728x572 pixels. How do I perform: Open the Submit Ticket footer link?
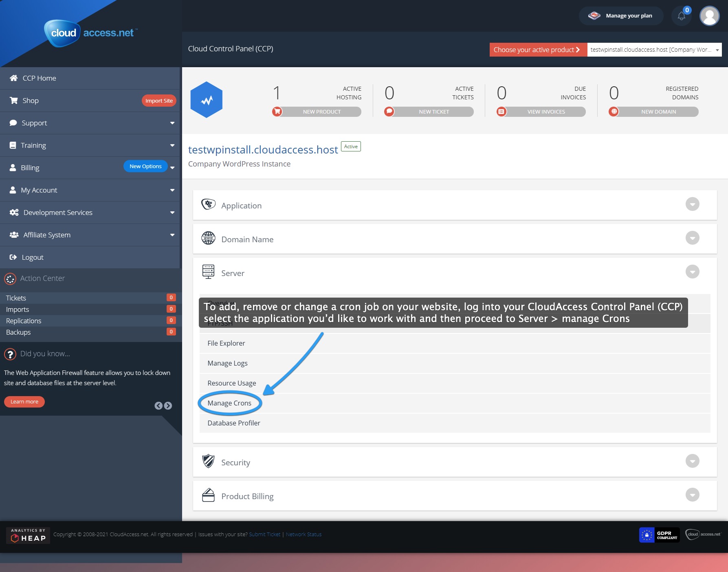click(264, 535)
